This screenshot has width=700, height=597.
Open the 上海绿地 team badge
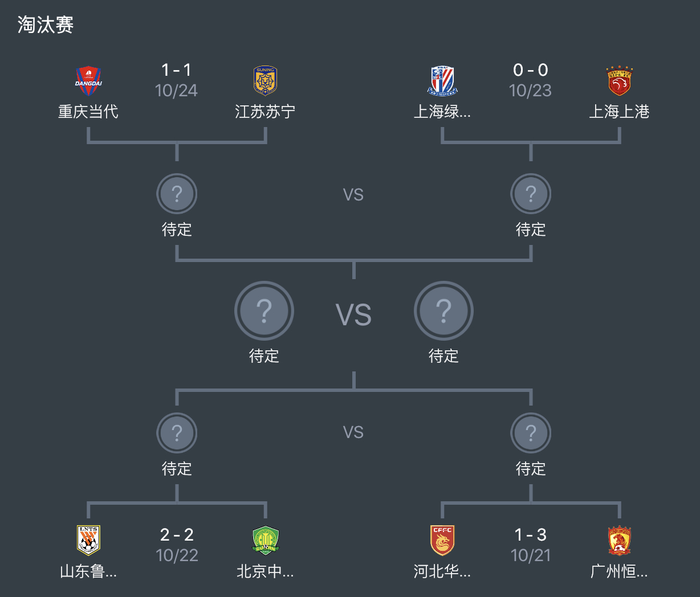point(442,80)
